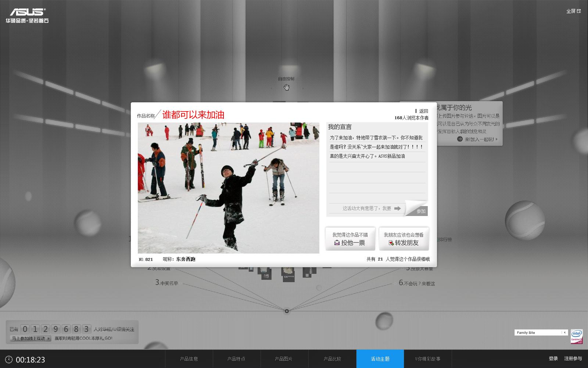Click the active 活动主题 tab
The height and width of the screenshot is (368, 588).
click(x=380, y=359)
